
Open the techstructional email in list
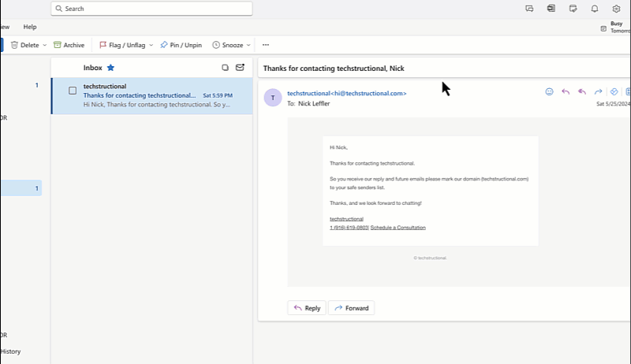pyautogui.click(x=152, y=95)
